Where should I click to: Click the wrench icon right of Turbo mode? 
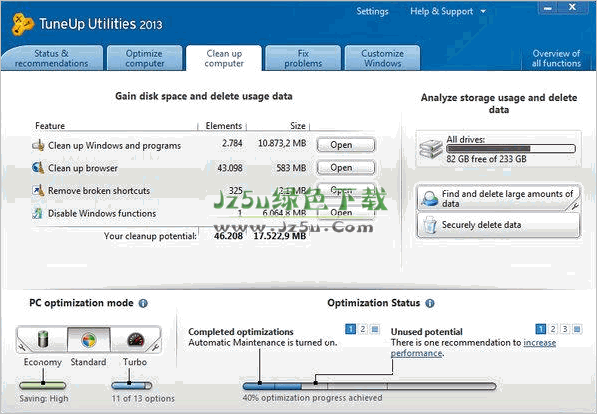155,347
